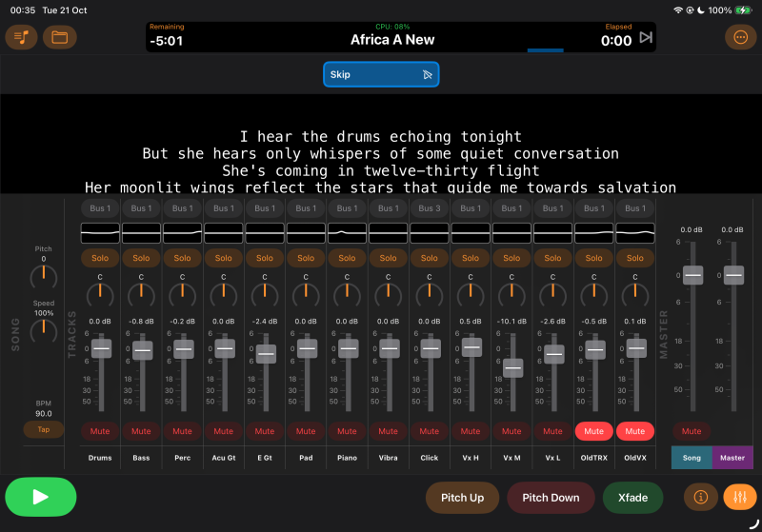Switch to the Master tab
The width and height of the screenshot is (762, 532).
(x=732, y=458)
